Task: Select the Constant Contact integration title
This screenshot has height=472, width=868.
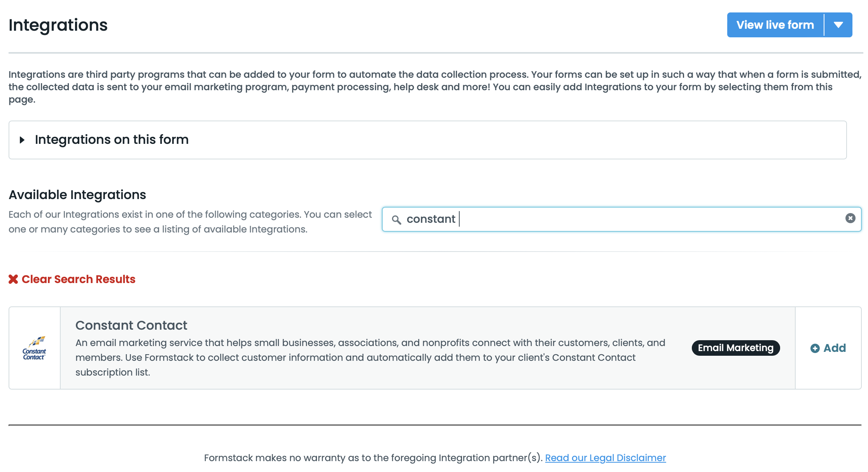Action: point(131,325)
